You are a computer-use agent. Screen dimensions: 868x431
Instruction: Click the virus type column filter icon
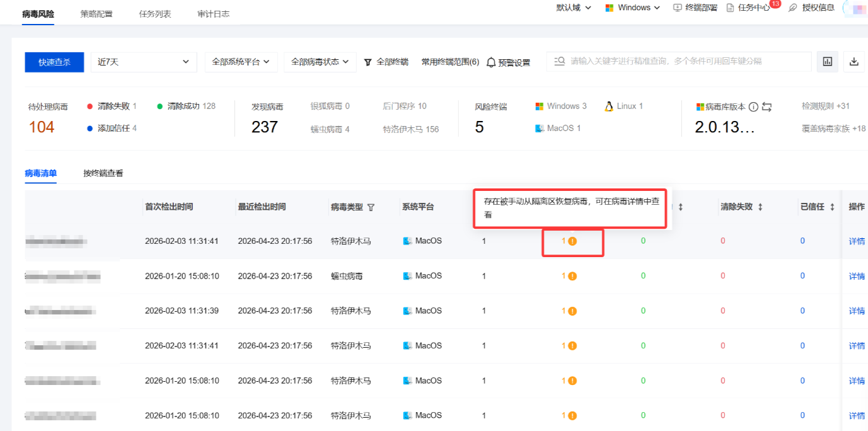371,207
